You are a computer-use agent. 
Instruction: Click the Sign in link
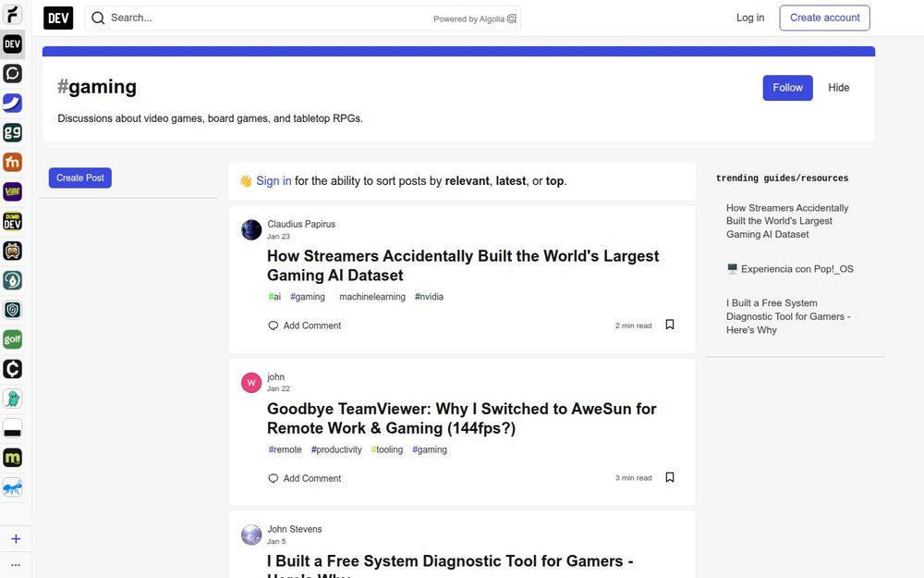274,181
